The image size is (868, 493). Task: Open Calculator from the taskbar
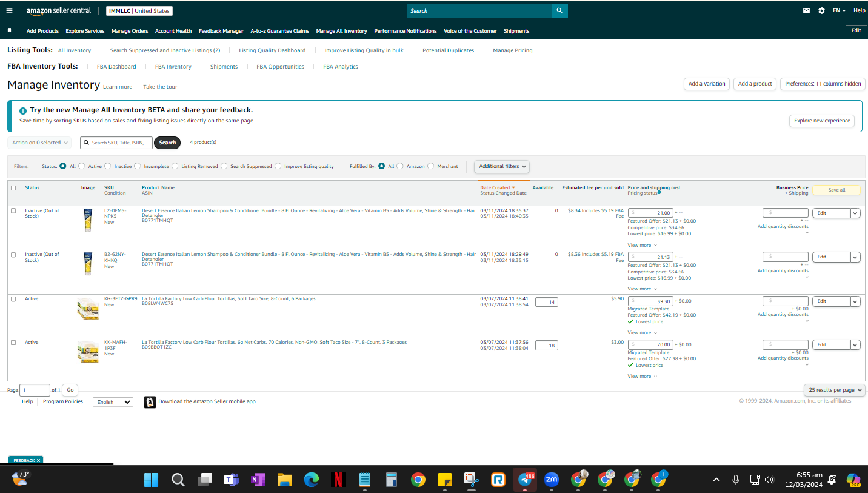coord(391,480)
